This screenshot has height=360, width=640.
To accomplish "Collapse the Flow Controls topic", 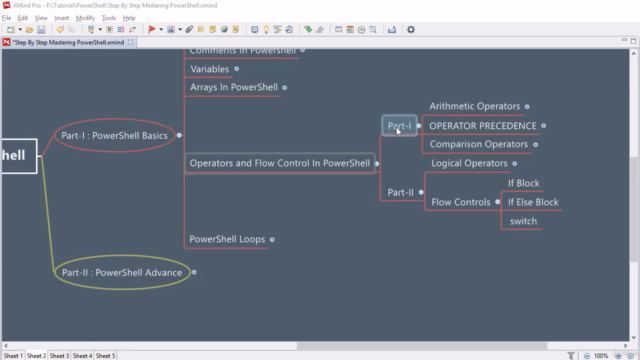I will click(498, 202).
